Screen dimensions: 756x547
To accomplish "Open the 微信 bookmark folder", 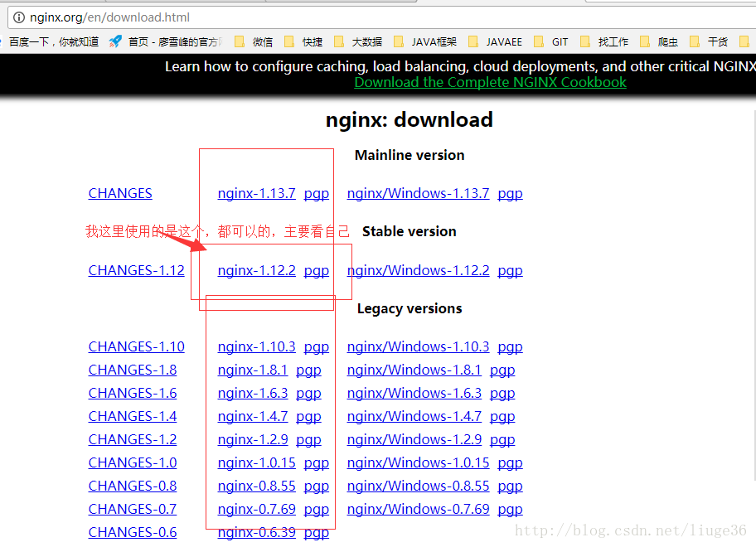I will coord(254,42).
